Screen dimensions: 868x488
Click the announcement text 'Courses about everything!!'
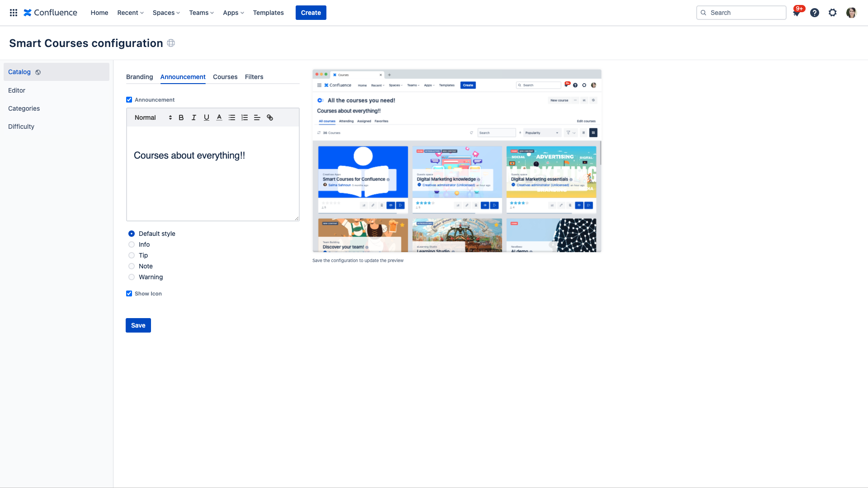189,155
